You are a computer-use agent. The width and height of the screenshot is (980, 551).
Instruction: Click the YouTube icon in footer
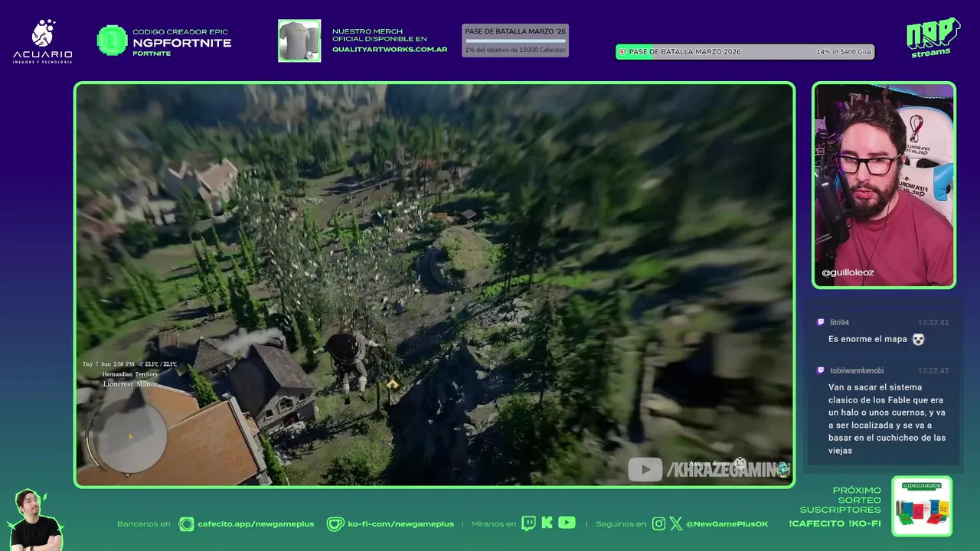pos(567,523)
